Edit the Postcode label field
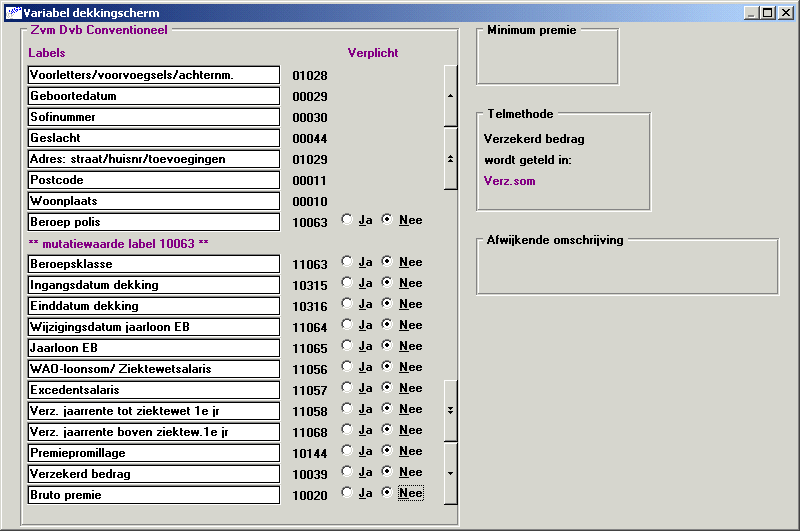The height and width of the screenshot is (531, 800). tap(154, 180)
